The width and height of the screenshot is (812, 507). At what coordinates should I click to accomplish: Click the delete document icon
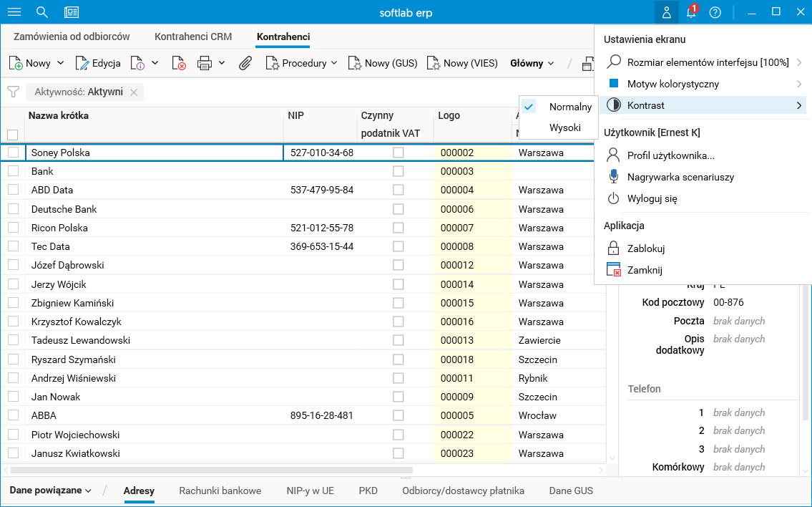(179, 63)
